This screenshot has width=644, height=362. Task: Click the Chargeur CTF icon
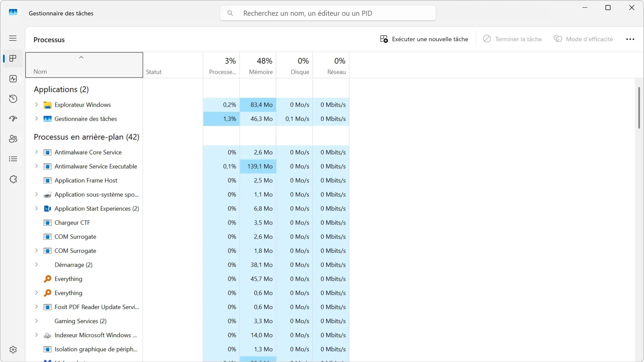coord(48,223)
